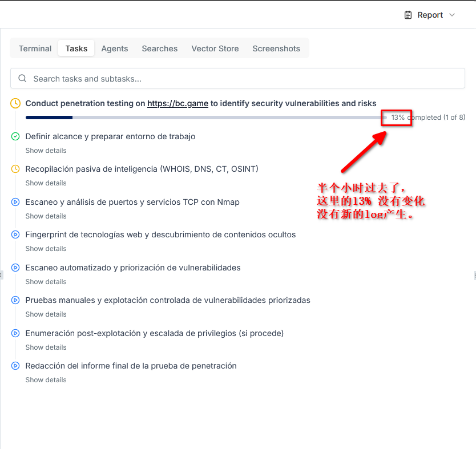Click the clock icon of main penetration task
This screenshot has height=449, width=476.
coord(15,103)
